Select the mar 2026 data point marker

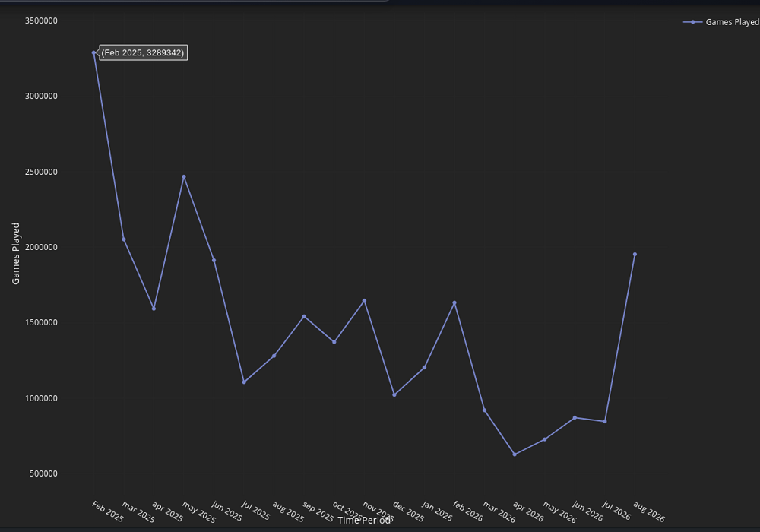[x=484, y=410]
